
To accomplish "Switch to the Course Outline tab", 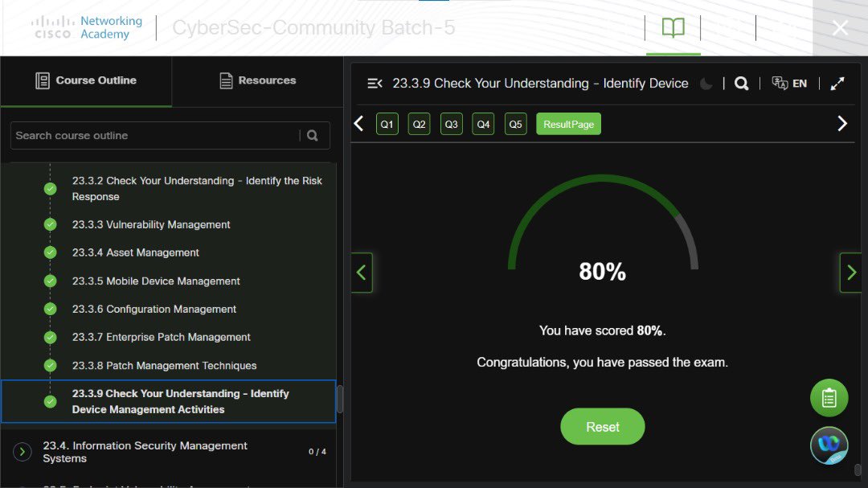I will pos(86,81).
